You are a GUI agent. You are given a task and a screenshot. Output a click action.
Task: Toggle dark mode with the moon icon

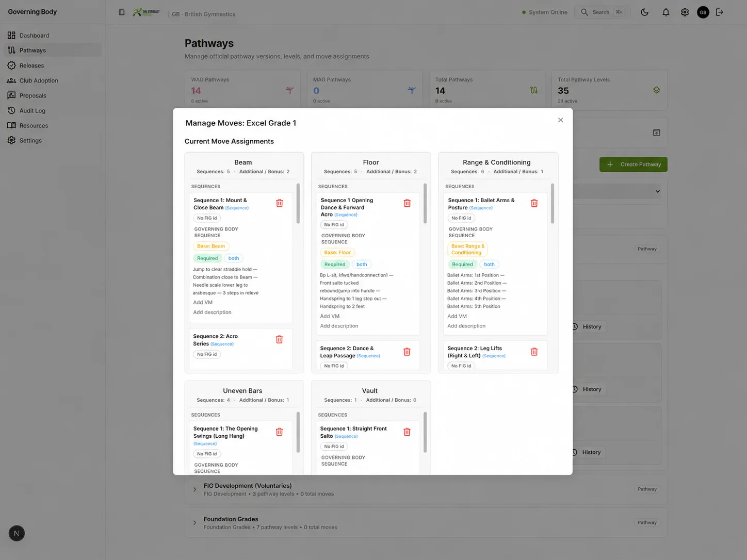(x=645, y=12)
